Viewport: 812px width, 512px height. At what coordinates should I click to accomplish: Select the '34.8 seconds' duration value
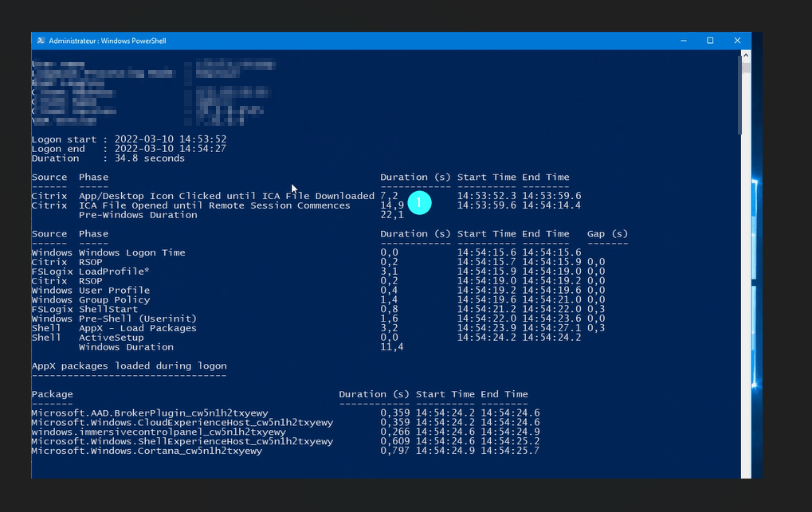coord(151,158)
